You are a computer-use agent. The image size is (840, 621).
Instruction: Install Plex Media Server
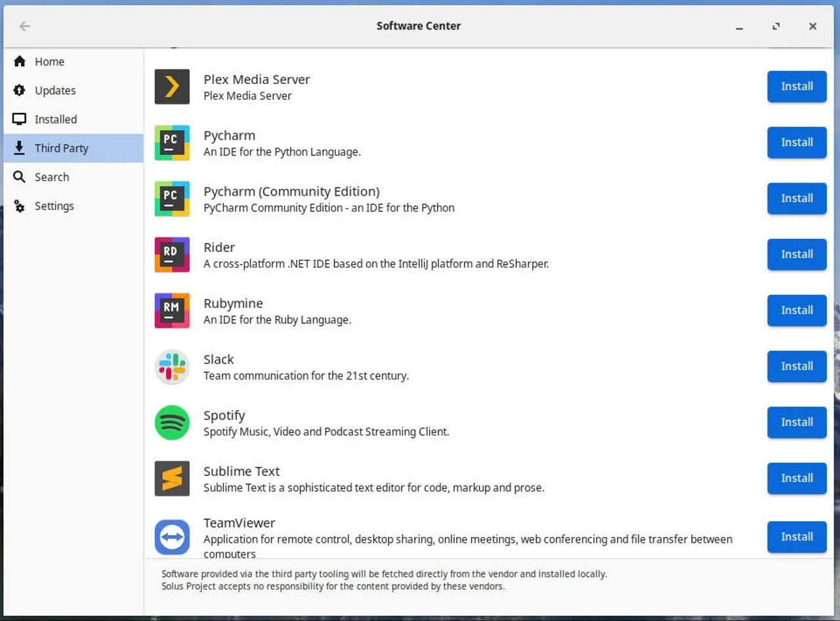(797, 87)
